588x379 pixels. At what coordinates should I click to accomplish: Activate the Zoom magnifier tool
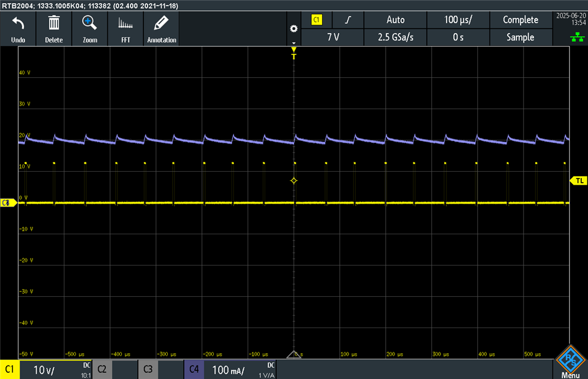coord(89,23)
